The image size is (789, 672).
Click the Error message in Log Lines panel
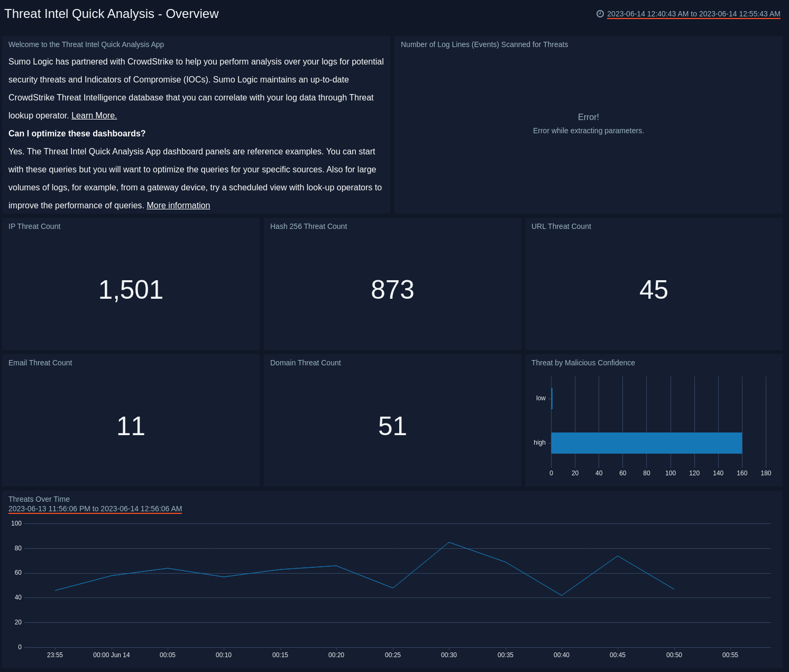[x=589, y=117]
